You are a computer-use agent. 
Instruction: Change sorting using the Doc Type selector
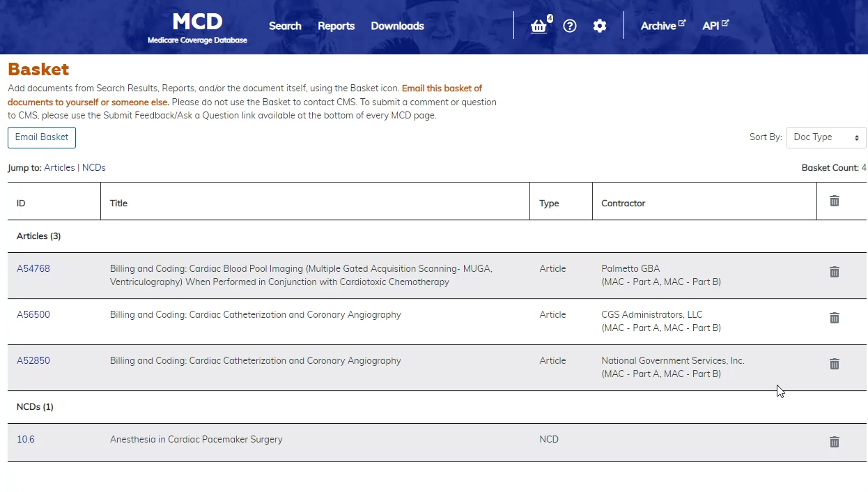coord(826,137)
